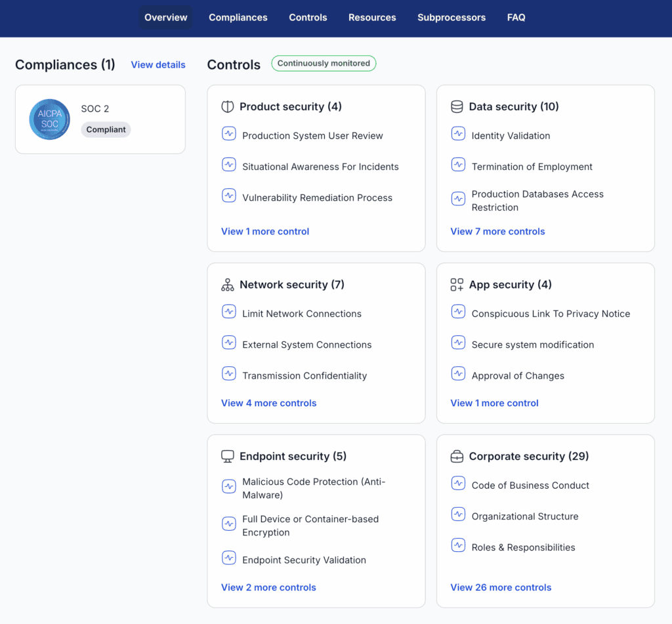Click the Data security database icon

pos(457,106)
